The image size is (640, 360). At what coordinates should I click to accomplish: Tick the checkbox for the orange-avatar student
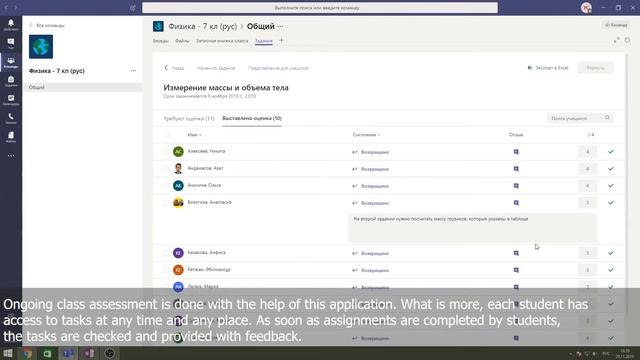166,270
